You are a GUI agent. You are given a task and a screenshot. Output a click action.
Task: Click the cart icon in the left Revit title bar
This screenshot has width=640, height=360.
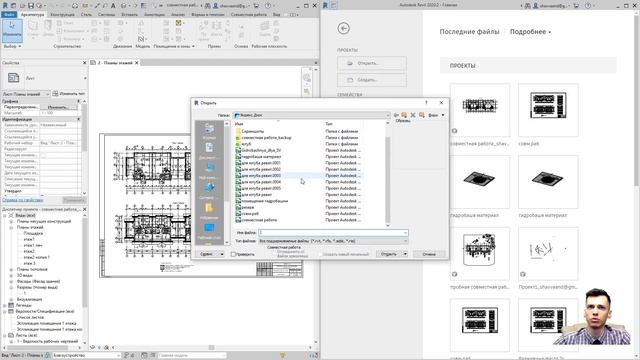256,6
